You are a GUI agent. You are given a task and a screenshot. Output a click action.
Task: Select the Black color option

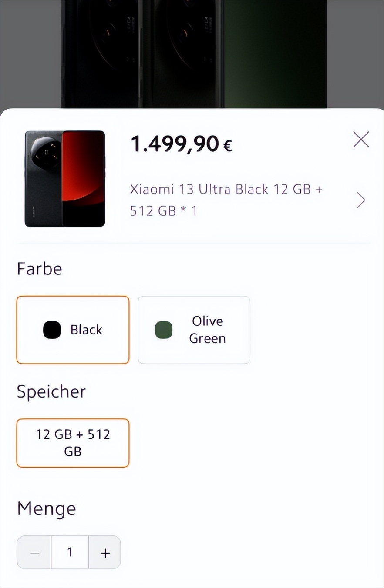73,330
